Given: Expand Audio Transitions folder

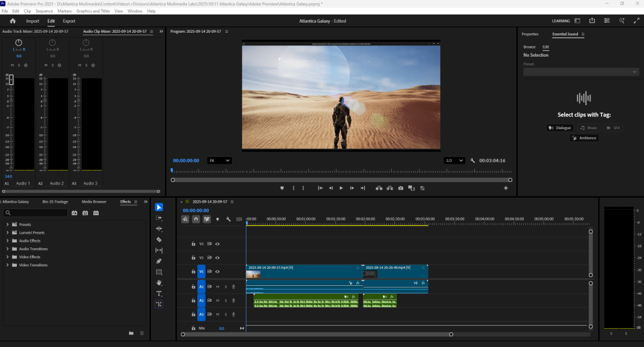Looking at the screenshot, I should coord(8,249).
